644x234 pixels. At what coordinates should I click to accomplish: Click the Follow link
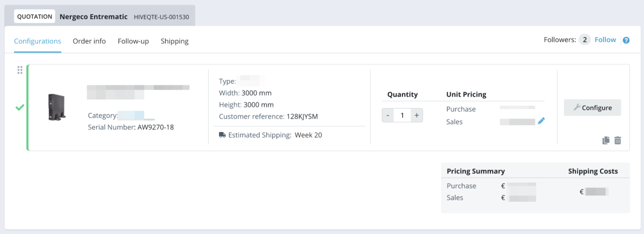click(x=605, y=40)
